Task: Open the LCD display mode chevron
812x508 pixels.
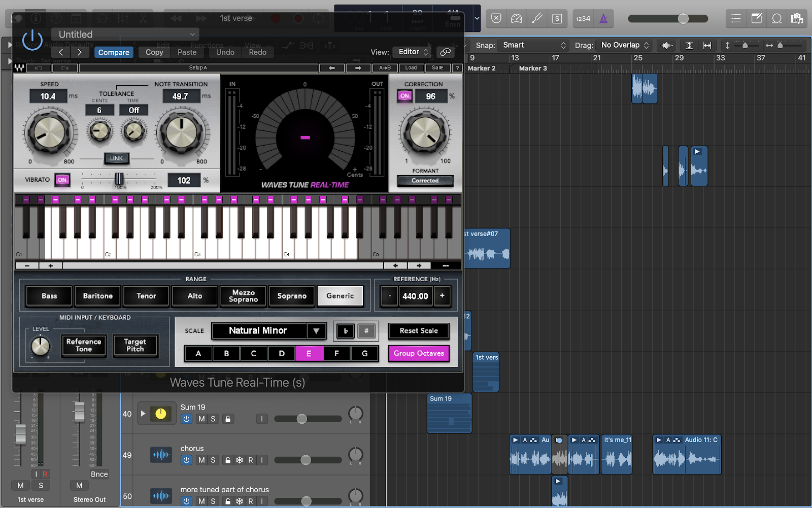Action: click(477, 18)
